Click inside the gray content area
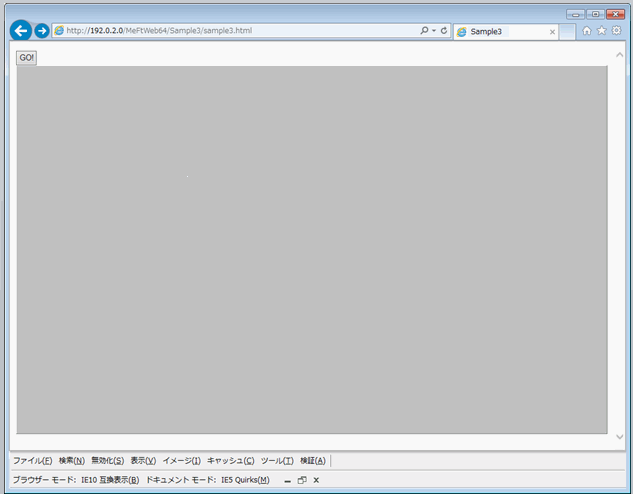The height and width of the screenshot is (494, 633). [x=312, y=250]
